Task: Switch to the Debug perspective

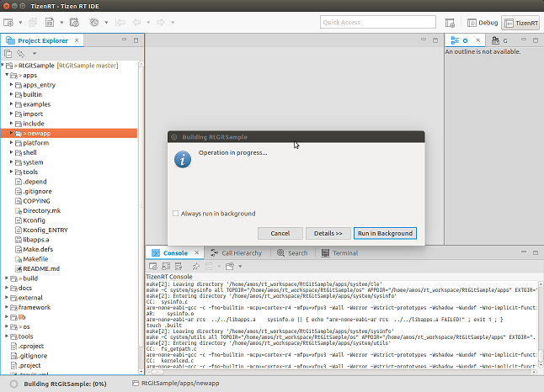Action: pyautogui.click(x=482, y=23)
